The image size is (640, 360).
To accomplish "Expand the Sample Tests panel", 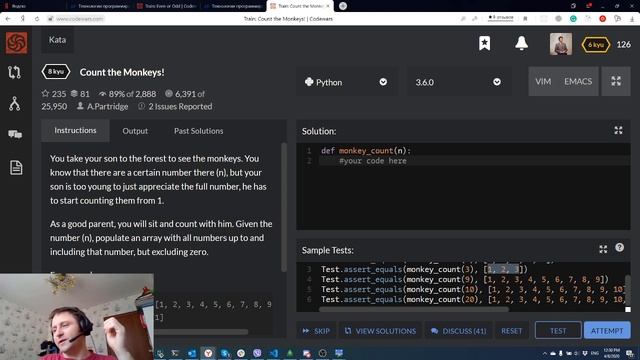I will (603, 249).
